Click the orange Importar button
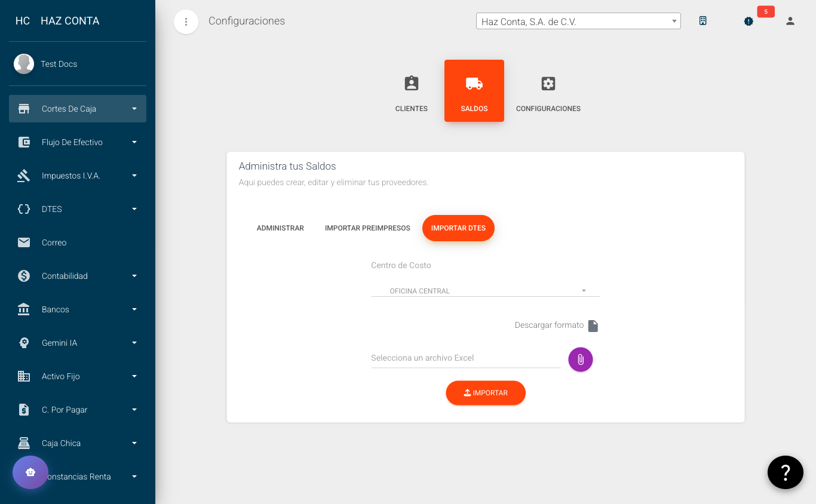 pyautogui.click(x=485, y=393)
